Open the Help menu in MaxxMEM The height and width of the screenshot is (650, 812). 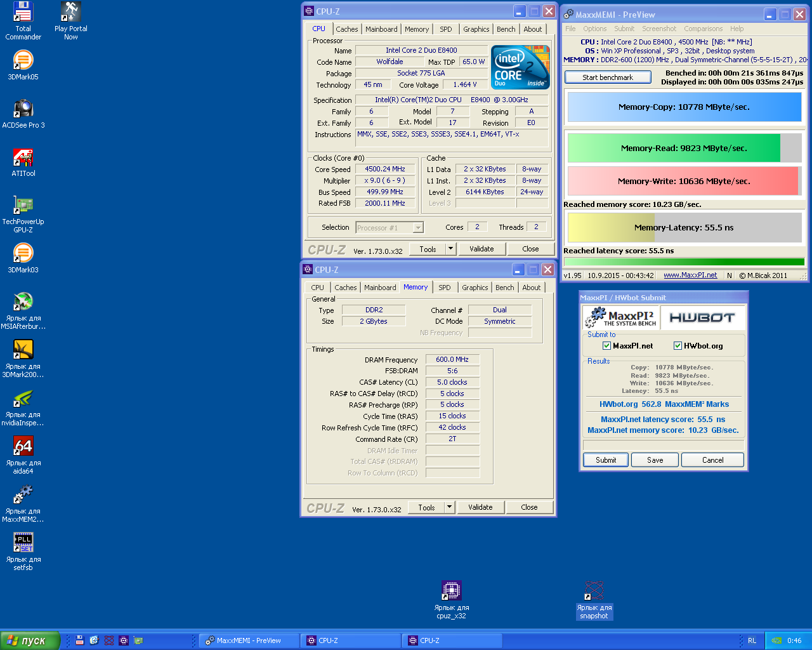coord(737,29)
